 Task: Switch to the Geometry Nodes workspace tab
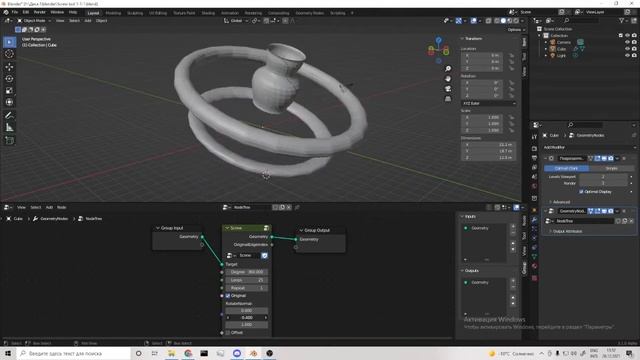click(309, 13)
